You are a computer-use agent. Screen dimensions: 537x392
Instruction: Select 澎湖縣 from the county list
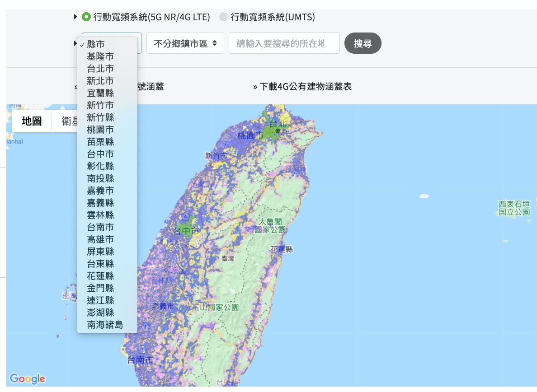pos(108,313)
